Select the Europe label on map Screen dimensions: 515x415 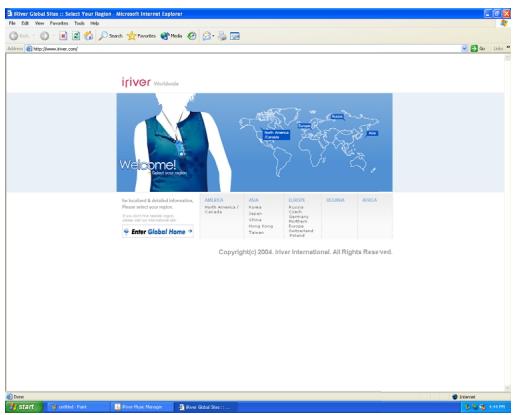[304, 126]
